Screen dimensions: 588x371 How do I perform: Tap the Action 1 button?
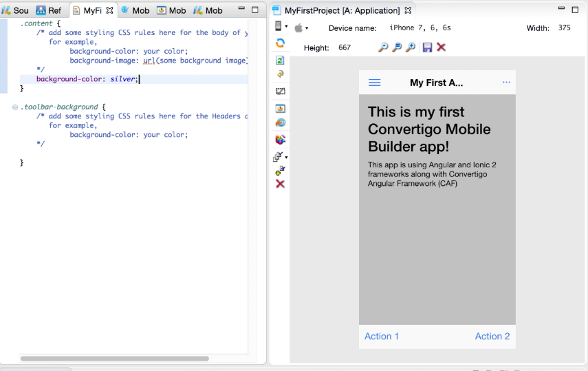click(382, 336)
